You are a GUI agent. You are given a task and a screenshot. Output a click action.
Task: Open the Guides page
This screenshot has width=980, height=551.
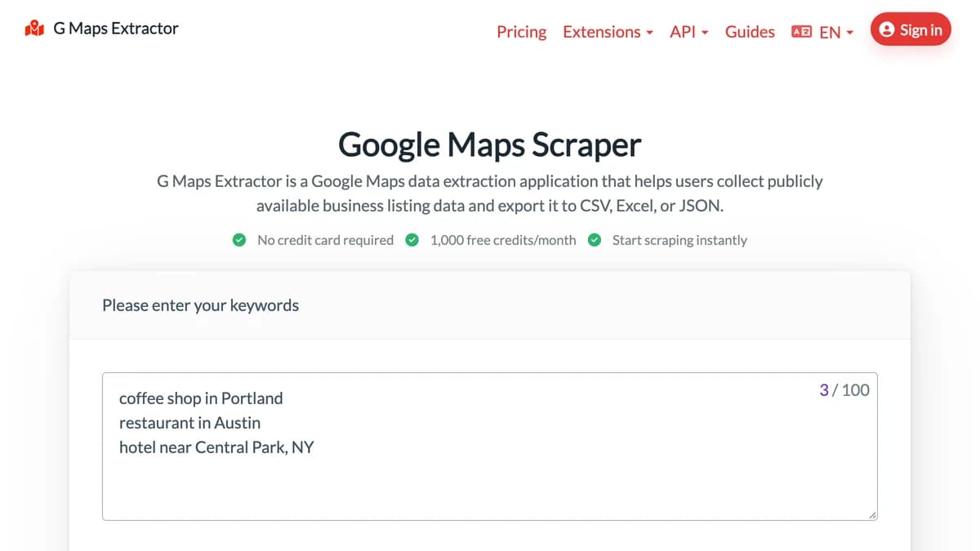pyautogui.click(x=750, y=32)
